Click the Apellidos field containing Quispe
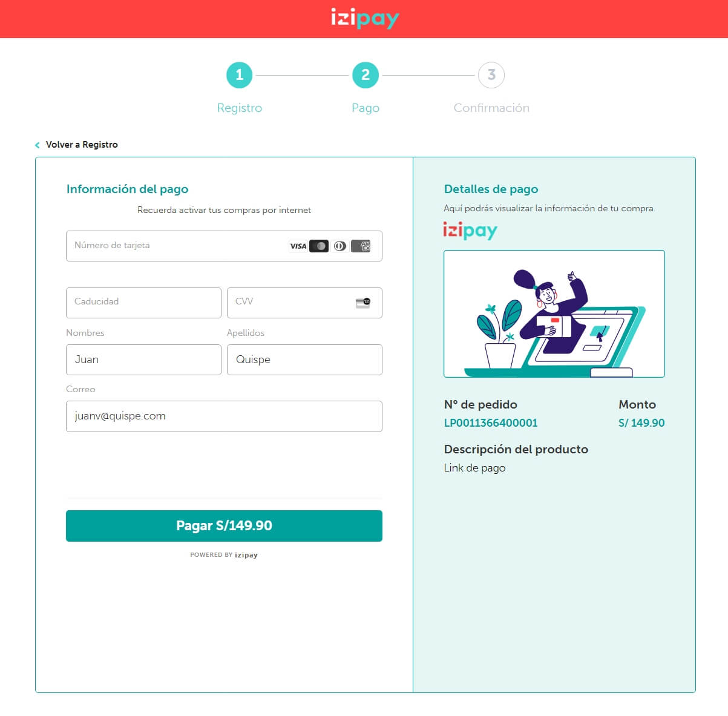 pyautogui.click(x=304, y=360)
